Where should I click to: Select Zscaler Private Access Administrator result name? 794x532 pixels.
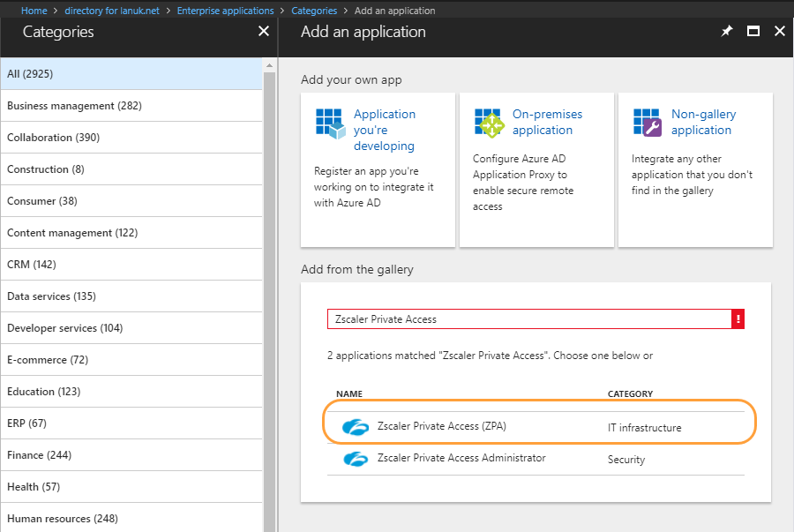[x=461, y=458]
